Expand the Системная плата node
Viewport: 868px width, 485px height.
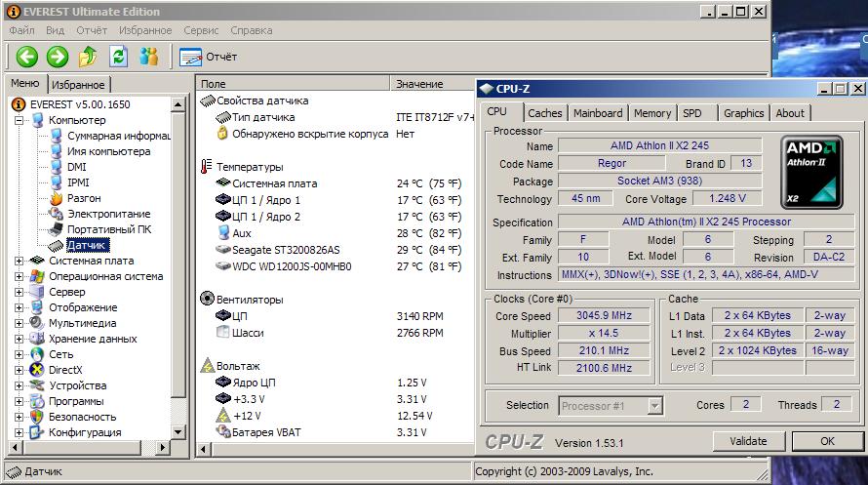pos(19,261)
